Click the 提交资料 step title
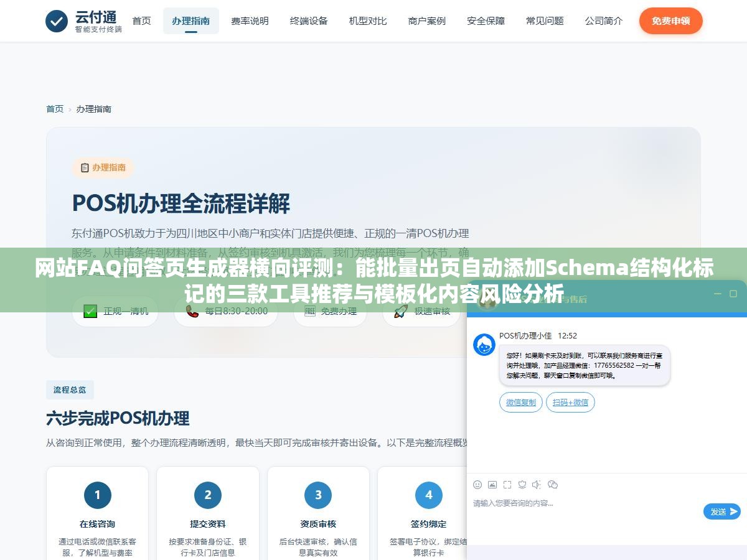The width and height of the screenshot is (747, 560). [208, 524]
